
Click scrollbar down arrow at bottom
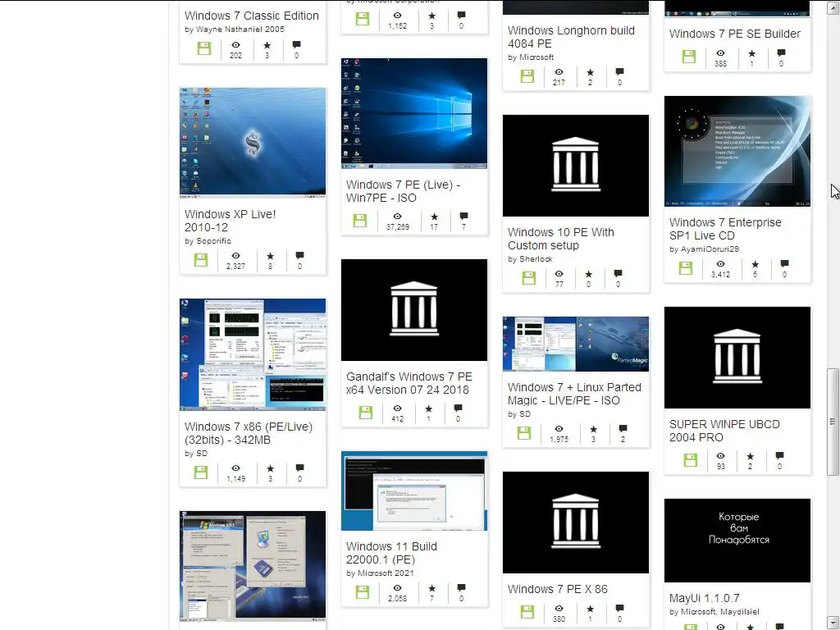(833, 622)
